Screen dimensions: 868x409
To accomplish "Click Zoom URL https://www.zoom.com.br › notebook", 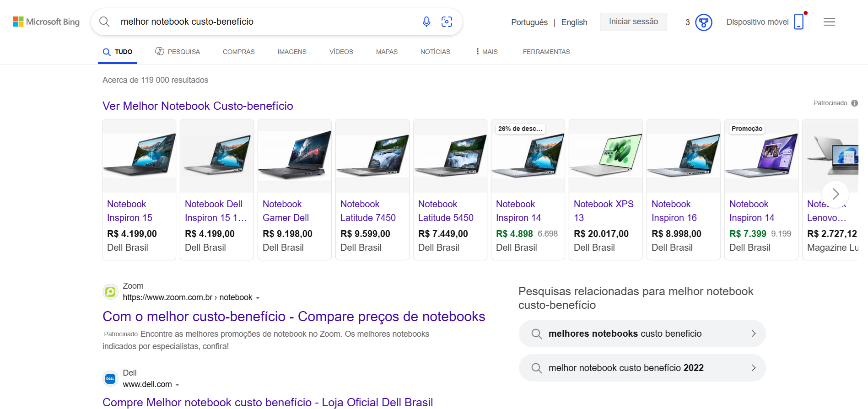I will (x=188, y=297).
